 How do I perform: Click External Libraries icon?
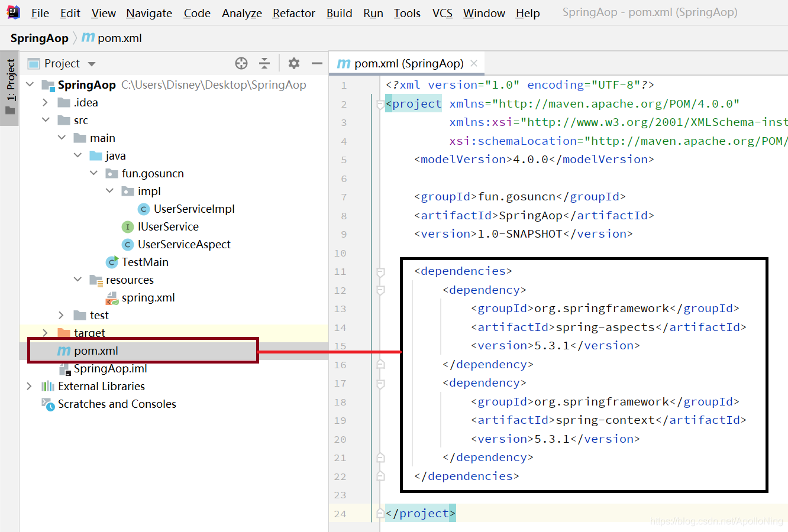tap(48, 386)
